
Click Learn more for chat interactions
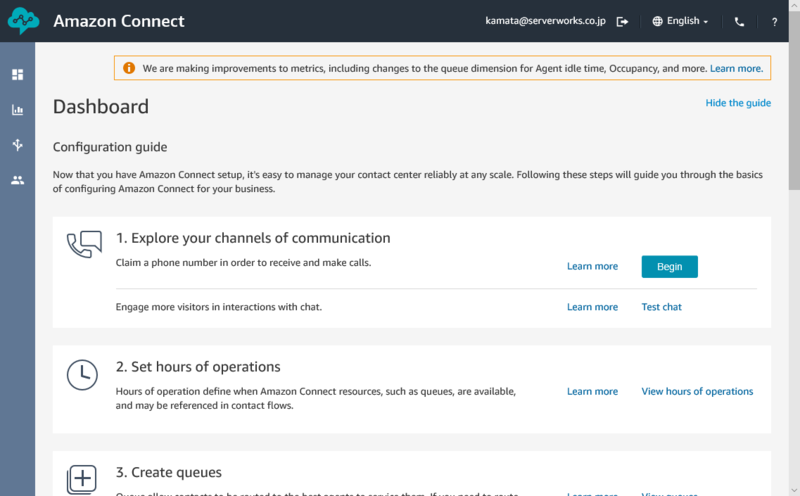[592, 307]
